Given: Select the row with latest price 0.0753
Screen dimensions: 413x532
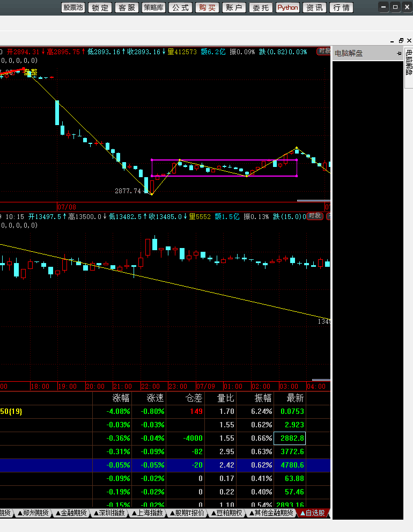Looking at the screenshot, I should (x=165, y=411).
